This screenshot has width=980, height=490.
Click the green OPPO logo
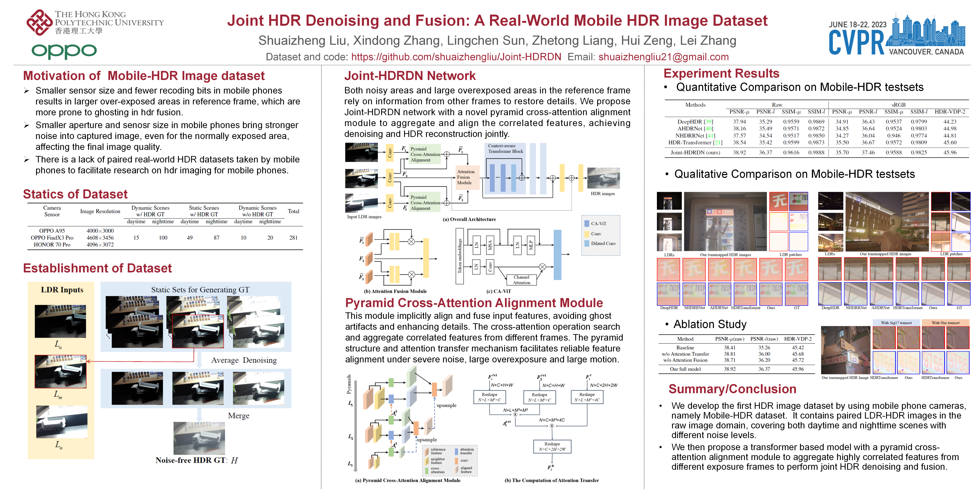click(x=64, y=51)
